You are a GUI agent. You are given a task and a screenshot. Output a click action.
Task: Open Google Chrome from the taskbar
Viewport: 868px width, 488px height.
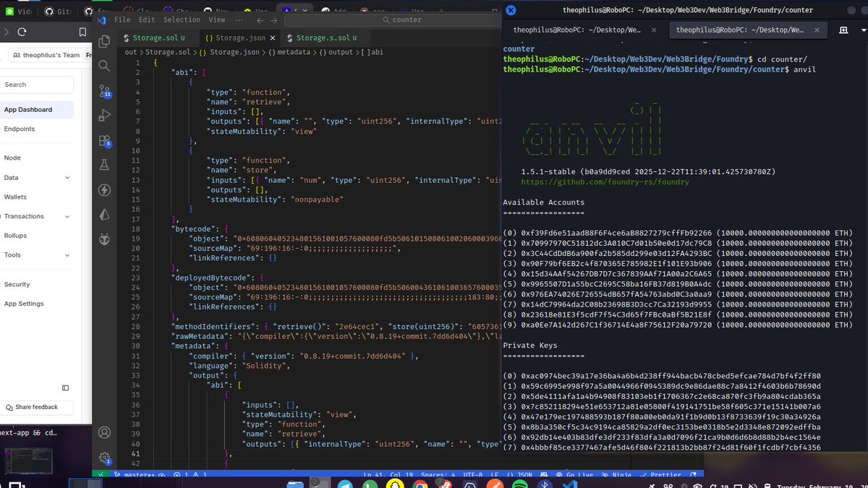[420, 482]
